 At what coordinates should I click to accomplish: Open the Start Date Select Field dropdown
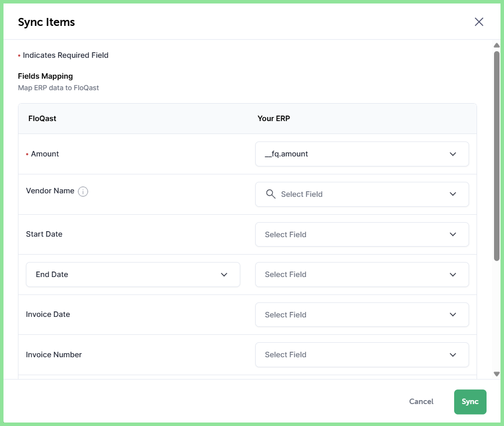(x=362, y=235)
